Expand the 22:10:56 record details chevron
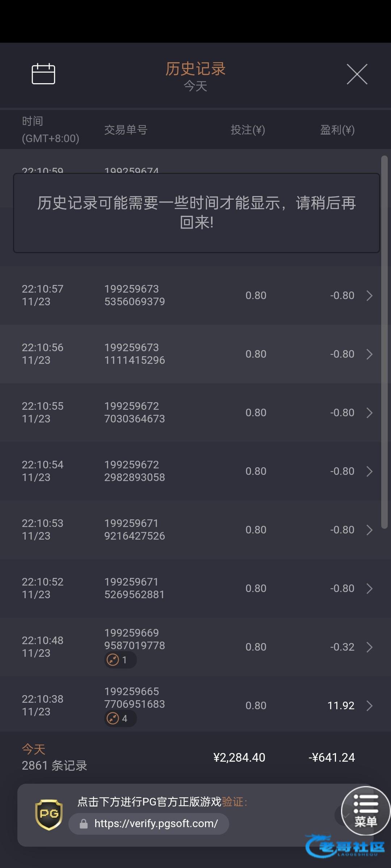This screenshot has height=868, width=391. (369, 354)
